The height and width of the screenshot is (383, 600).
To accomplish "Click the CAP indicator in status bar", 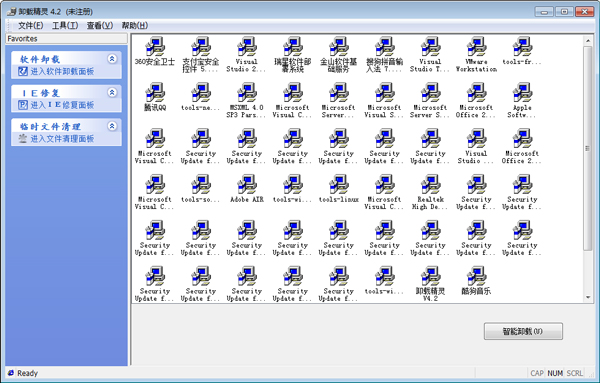I will click(x=537, y=373).
